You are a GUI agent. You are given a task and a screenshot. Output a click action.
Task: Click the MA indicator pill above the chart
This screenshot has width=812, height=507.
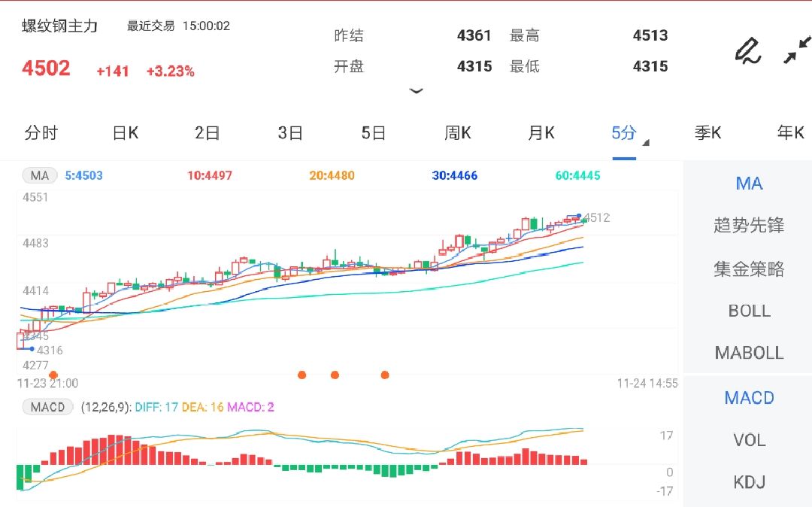click(x=39, y=175)
